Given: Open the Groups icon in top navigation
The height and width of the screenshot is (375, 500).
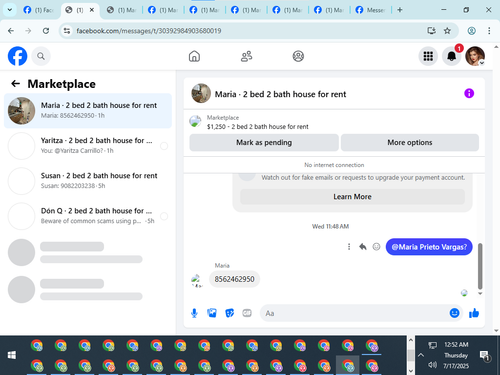Looking at the screenshot, I should coord(298,56).
